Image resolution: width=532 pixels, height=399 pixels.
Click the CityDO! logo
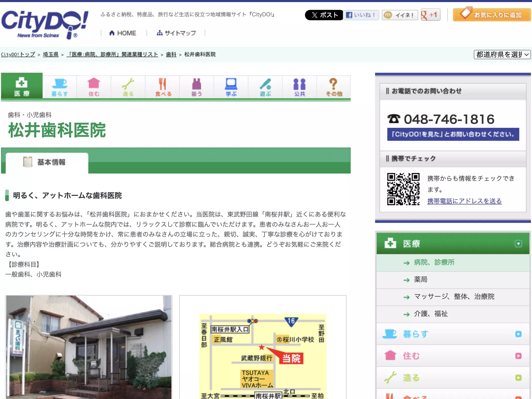click(x=45, y=25)
